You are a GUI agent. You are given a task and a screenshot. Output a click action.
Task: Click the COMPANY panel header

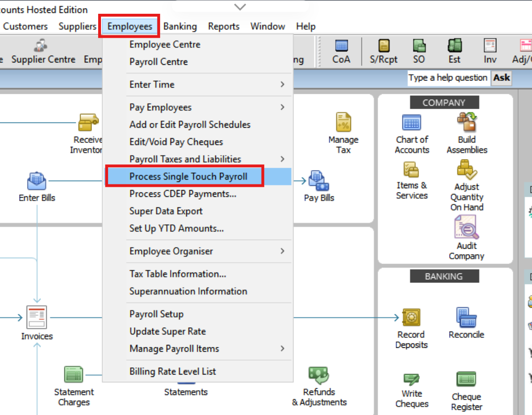pyautogui.click(x=444, y=102)
